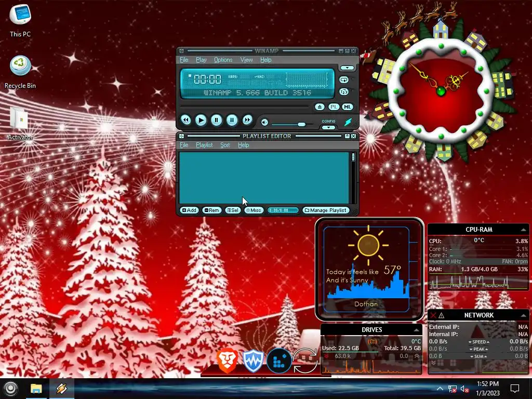The image size is (532, 399).
Task: Click the Playlist Editor scrollbar handle
Action: click(x=353, y=157)
